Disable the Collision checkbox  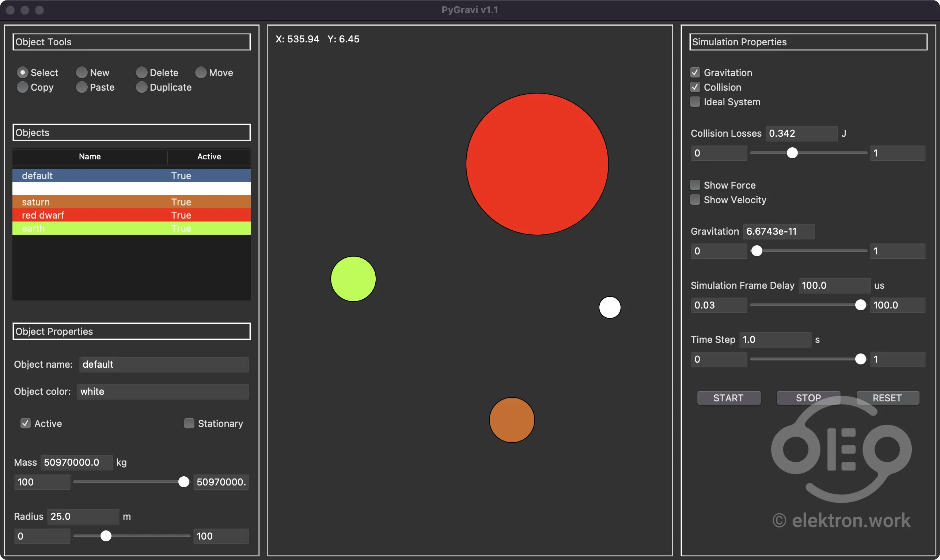695,87
